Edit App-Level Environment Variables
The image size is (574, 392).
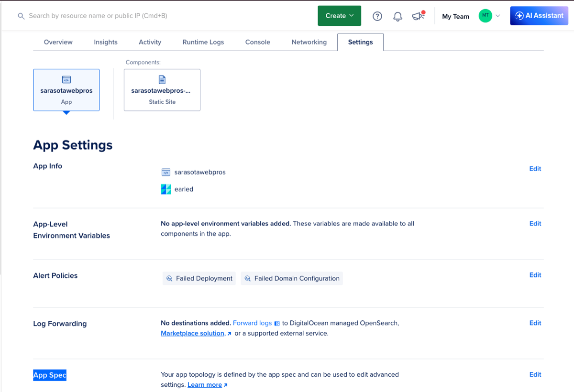coord(535,224)
